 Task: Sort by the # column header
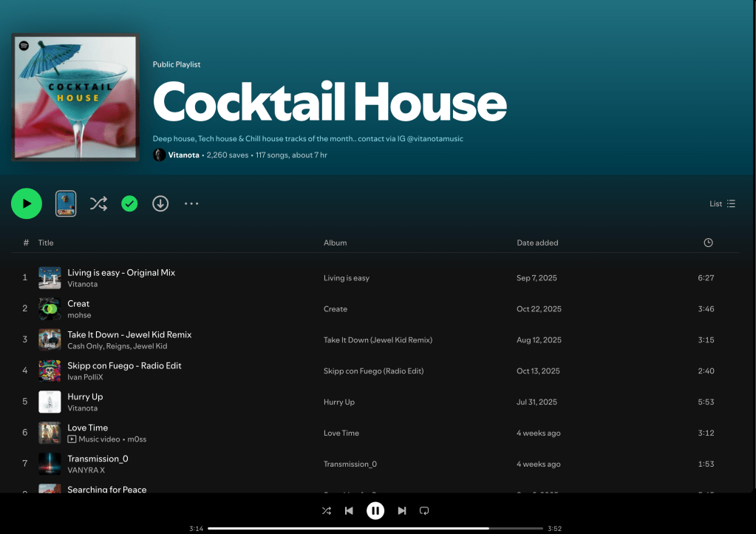26,243
